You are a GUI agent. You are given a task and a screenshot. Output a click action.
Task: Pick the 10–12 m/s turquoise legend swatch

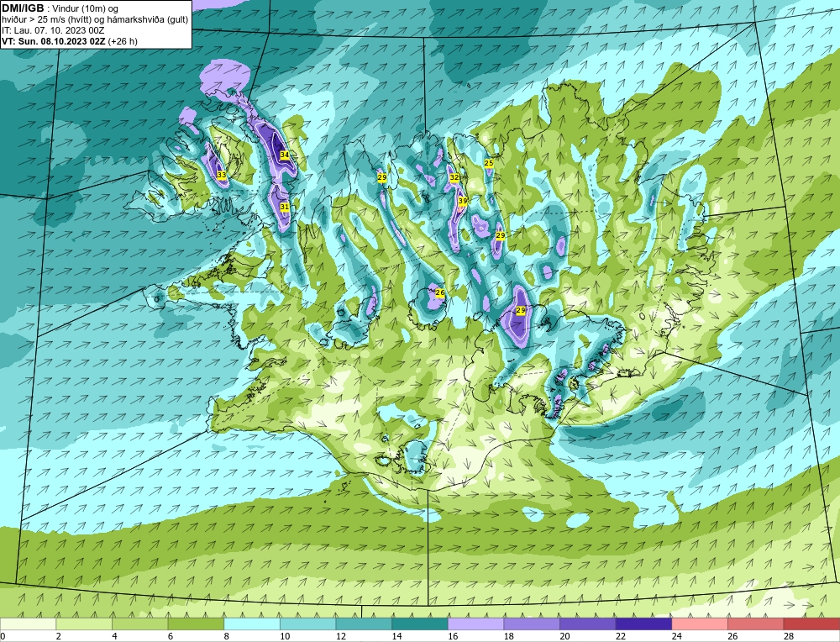[x=308, y=624]
